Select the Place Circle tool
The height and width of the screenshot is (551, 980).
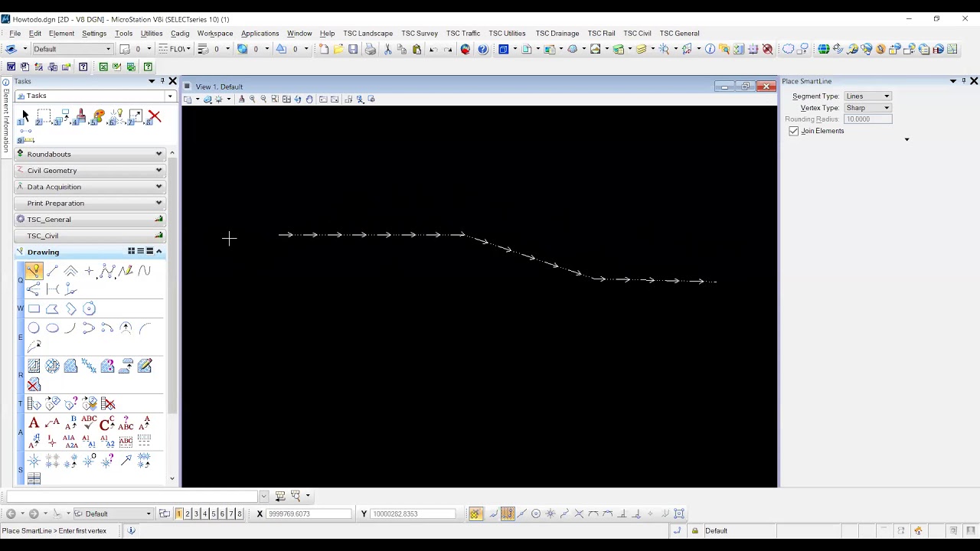tap(34, 328)
